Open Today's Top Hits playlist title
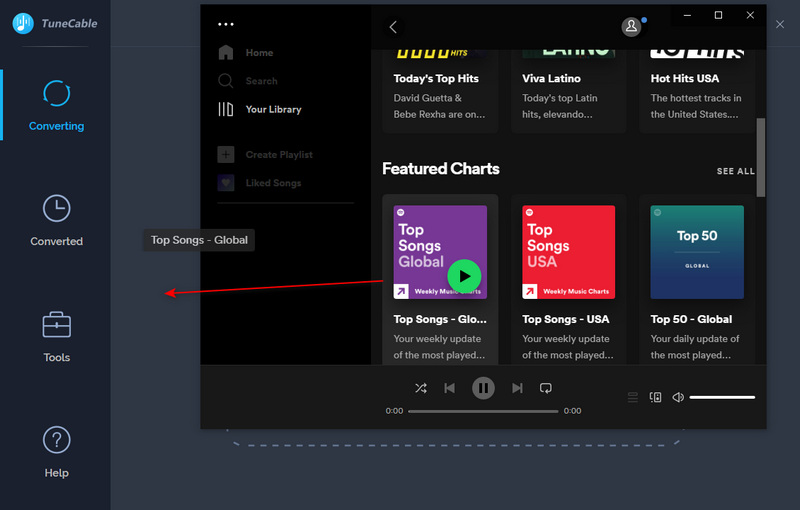 click(x=436, y=79)
